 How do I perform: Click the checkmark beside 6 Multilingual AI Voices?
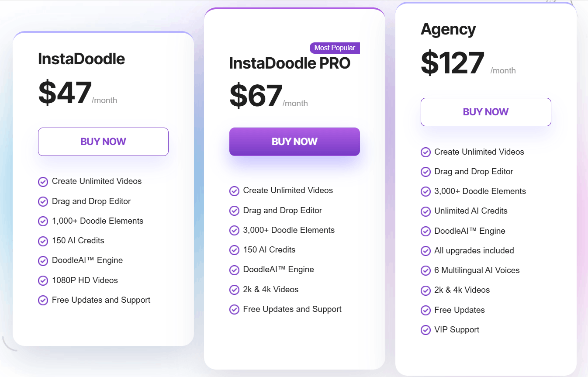click(x=426, y=270)
